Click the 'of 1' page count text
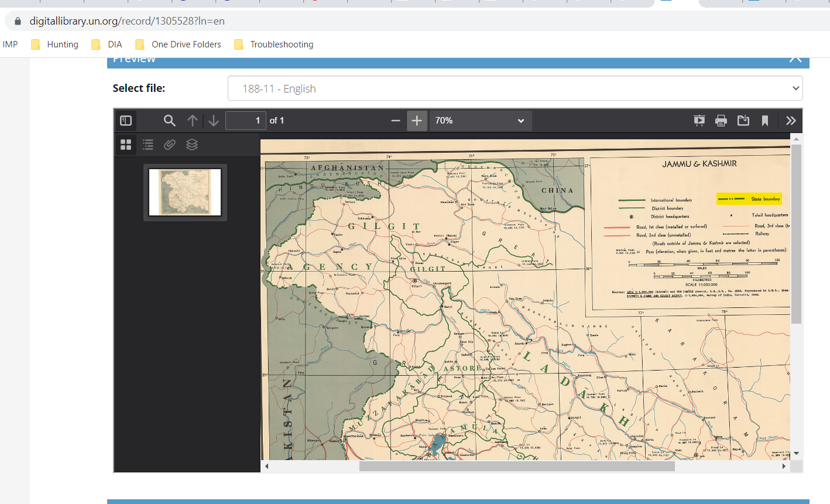The height and width of the screenshot is (504, 830). tap(277, 121)
